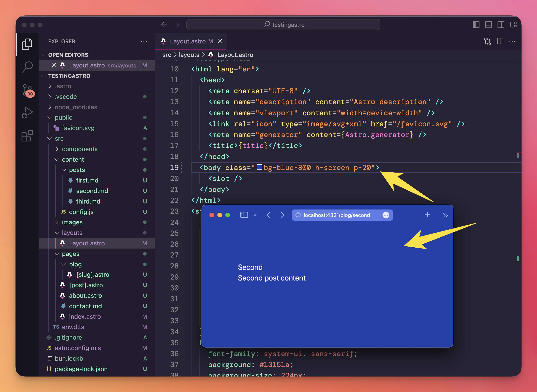Expand the components folder
The height and width of the screenshot is (392, 537).
click(80, 149)
